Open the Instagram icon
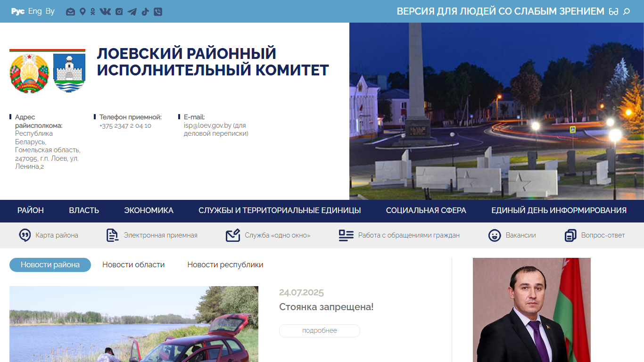 click(x=119, y=12)
